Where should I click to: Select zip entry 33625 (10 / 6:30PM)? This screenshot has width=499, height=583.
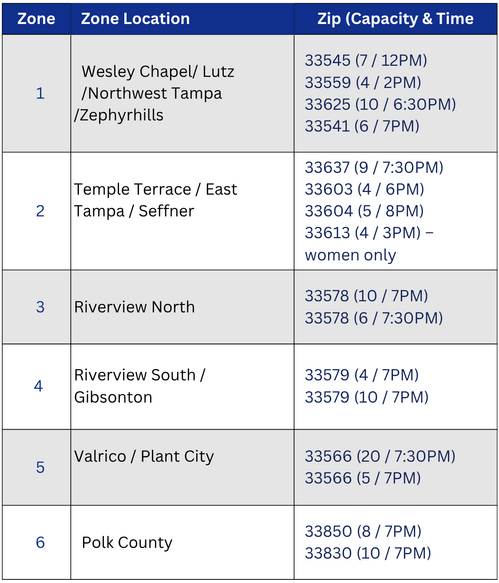point(380,104)
